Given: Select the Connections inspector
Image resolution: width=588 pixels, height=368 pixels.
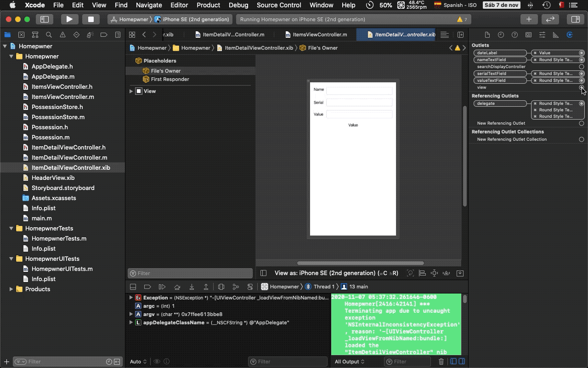Looking at the screenshot, I should 570,35.
